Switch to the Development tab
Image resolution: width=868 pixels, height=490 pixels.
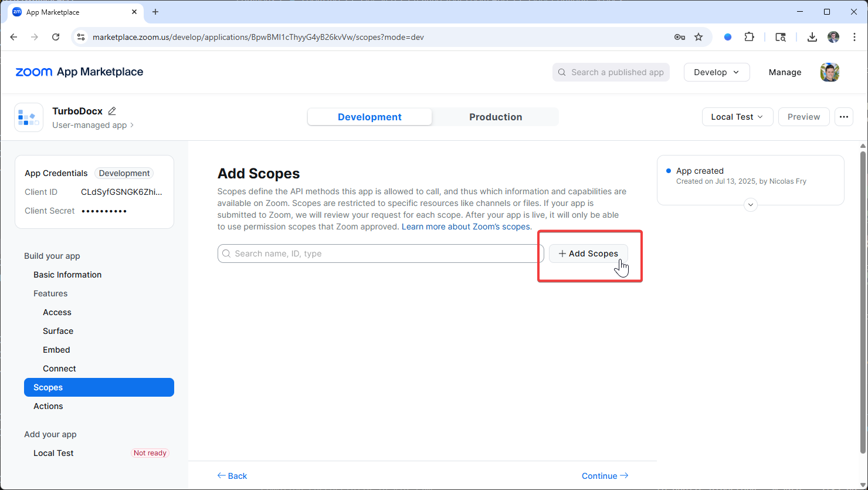click(x=369, y=117)
